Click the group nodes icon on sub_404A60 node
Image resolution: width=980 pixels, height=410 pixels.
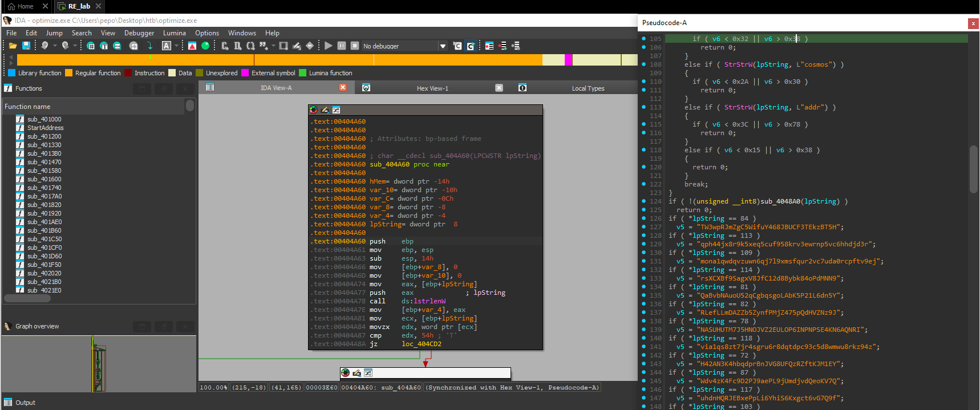(x=336, y=110)
